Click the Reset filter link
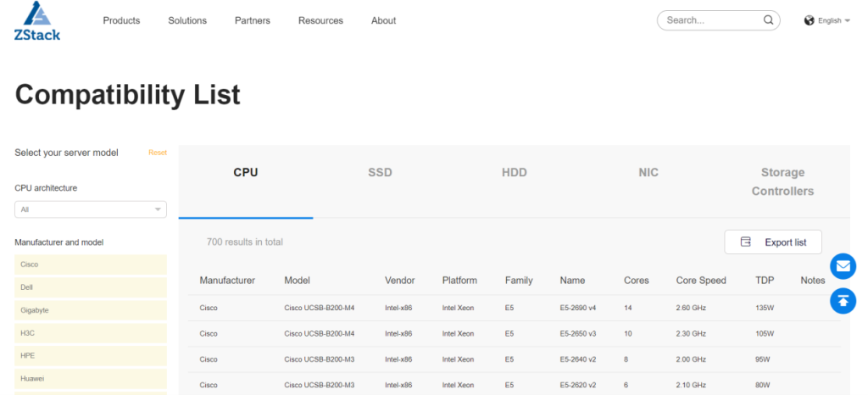Image resolution: width=868 pixels, height=395 pixels. 158,153
